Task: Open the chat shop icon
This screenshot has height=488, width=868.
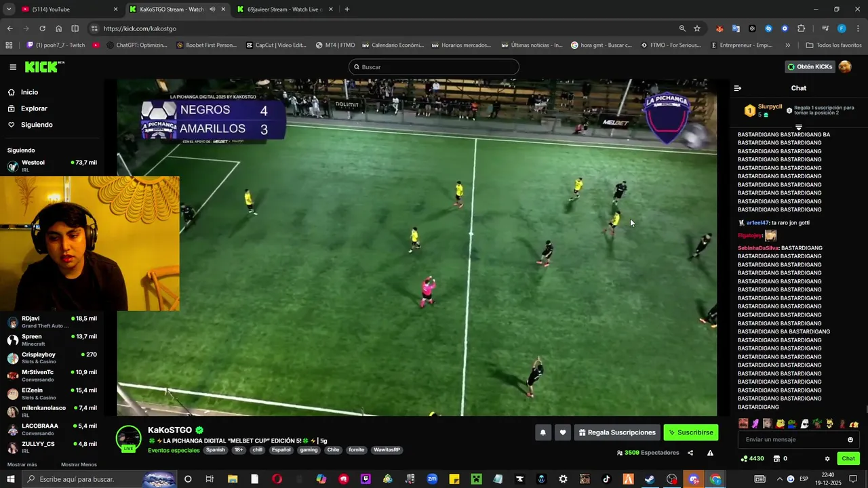Action: [777, 459]
